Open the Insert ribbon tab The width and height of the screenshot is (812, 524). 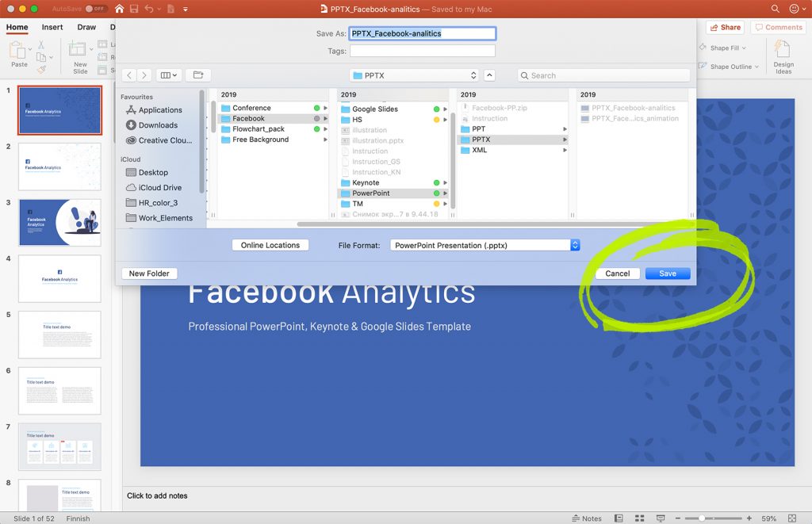(x=52, y=28)
